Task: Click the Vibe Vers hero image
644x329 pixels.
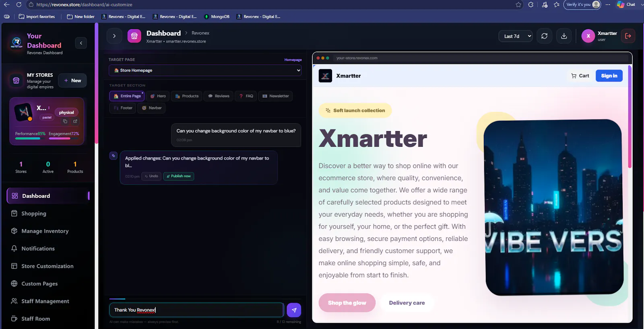Action: tap(554, 208)
